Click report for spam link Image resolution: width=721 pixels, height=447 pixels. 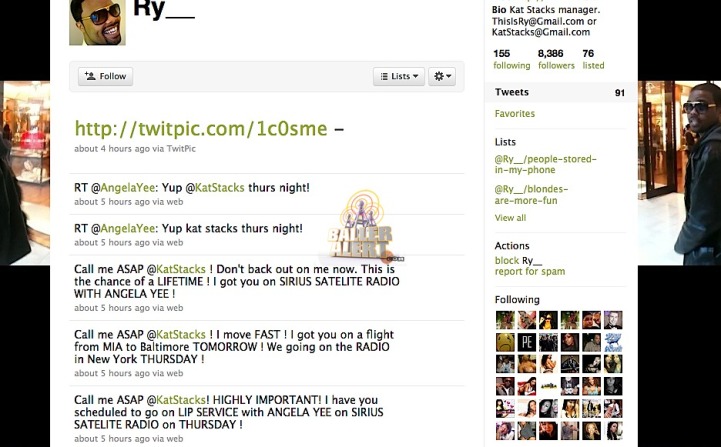point(530,271)
